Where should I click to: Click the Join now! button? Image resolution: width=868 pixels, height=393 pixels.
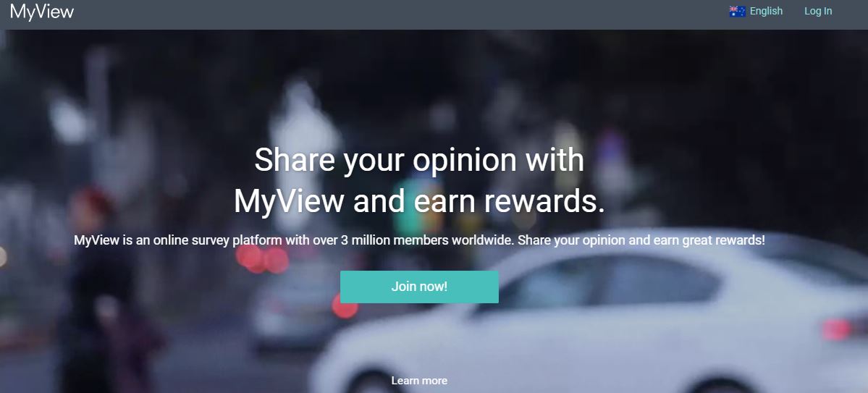(x=419, y=287)
